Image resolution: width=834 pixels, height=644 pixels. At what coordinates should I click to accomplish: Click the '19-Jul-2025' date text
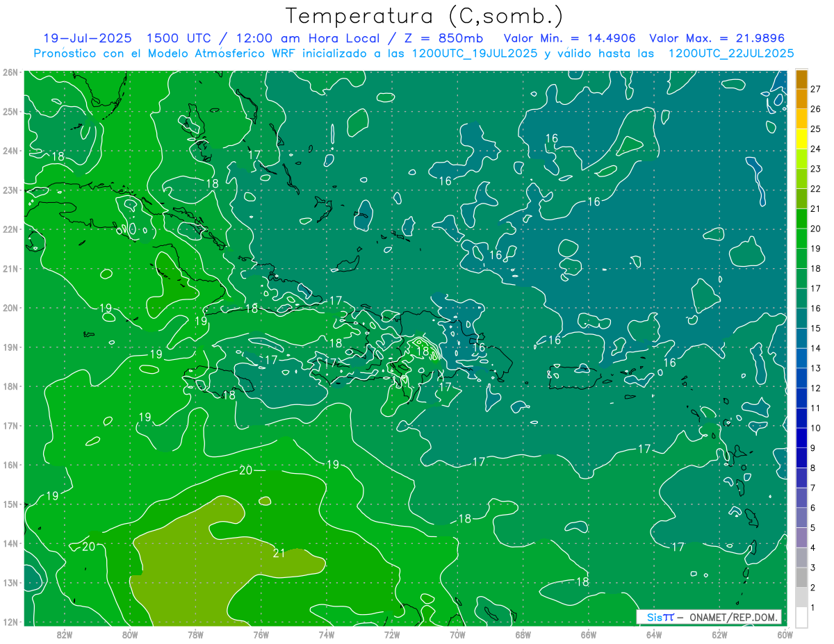[x=88, y=38]
